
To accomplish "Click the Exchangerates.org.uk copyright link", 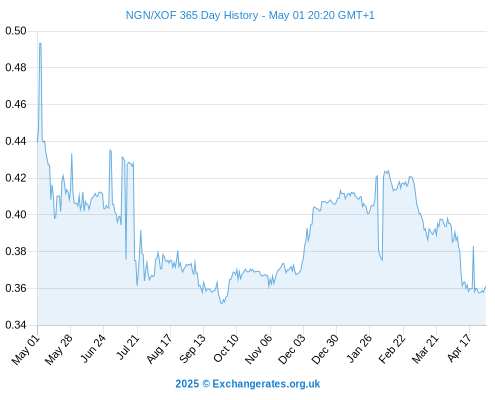I will click(248, 384).
